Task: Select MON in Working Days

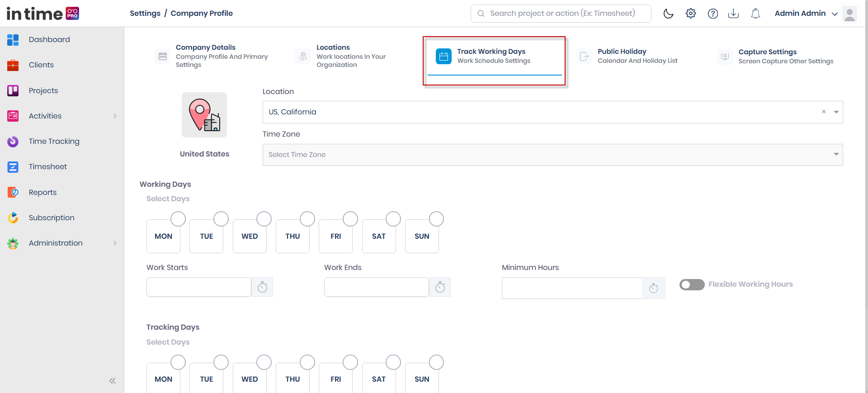Action: coord(164,236)
